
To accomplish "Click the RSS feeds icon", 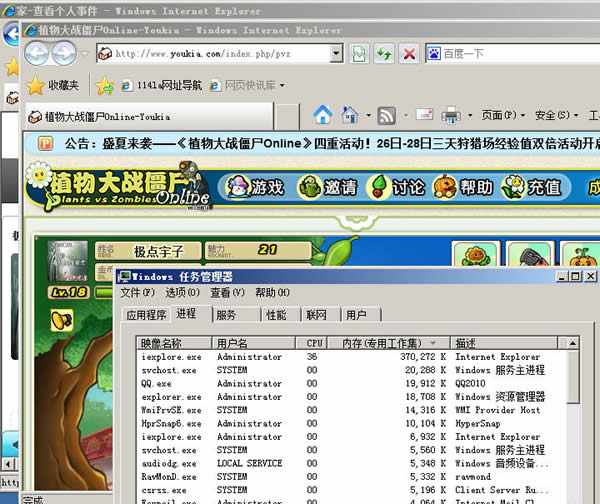I will click(x=386, y=115).
